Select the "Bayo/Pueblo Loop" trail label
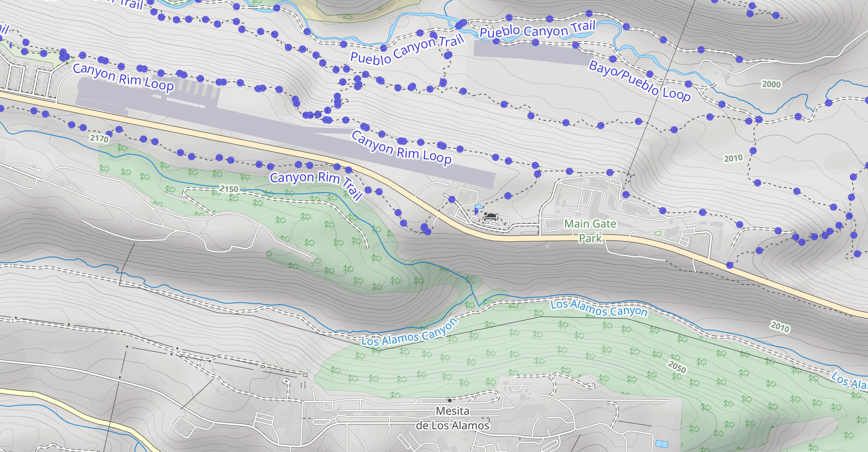 point(640,81)
